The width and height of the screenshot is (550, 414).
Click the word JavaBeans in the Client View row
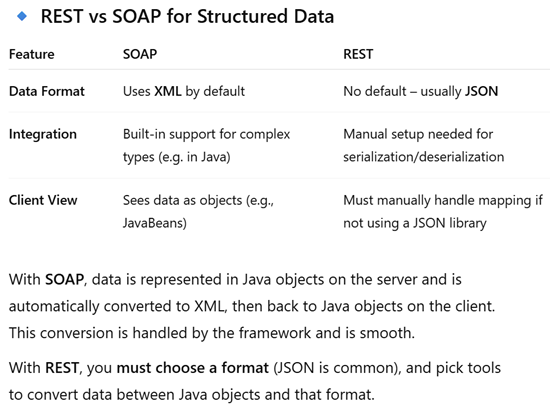point(155,223)
